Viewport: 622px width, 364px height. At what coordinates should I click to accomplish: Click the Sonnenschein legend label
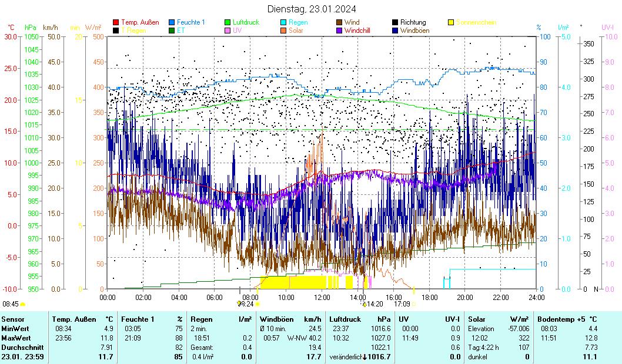[476, 22]
